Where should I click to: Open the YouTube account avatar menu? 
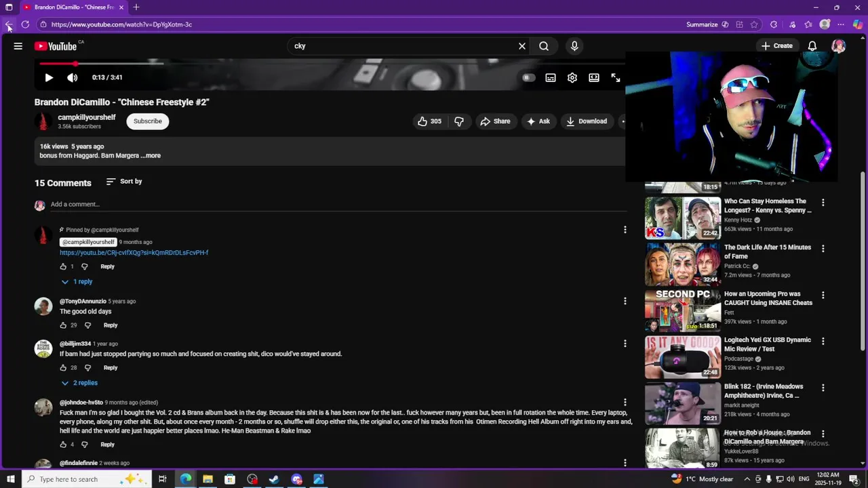click(x=838, y=46)
